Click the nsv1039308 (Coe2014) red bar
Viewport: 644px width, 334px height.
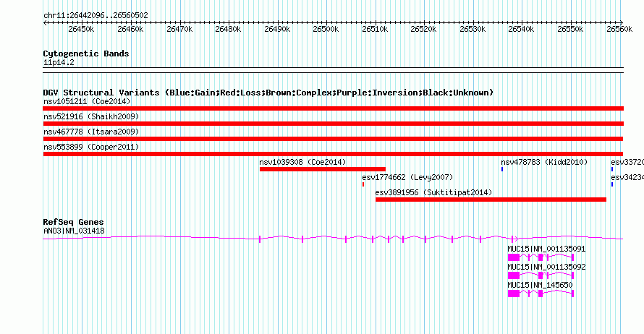(x=323, y=169)
